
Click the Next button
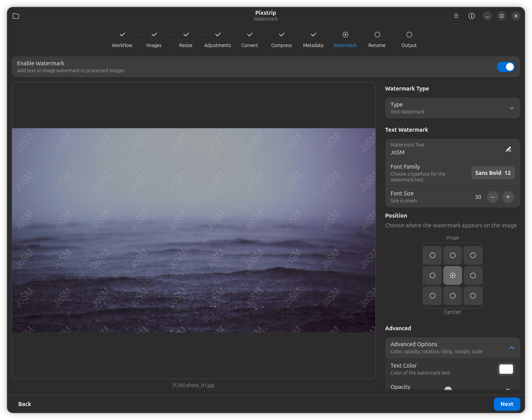point(507,404)
